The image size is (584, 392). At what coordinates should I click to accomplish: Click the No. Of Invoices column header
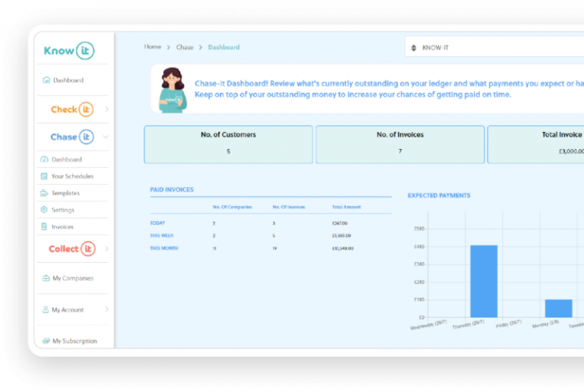(x=289, y=207)
